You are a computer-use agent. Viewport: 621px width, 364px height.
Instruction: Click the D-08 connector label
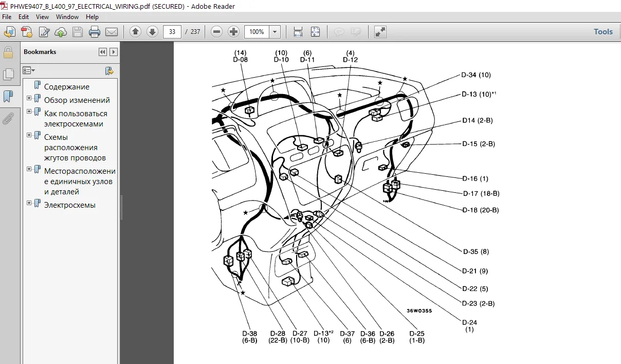click(241, 60)
